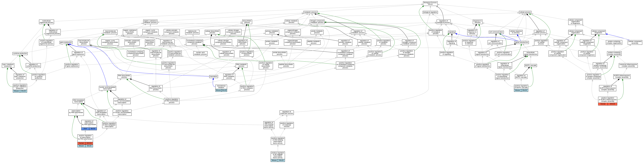The image size is (644, 163).
Task: Click the 'cellular component biogenesis' node
Action: click(598, 32)
